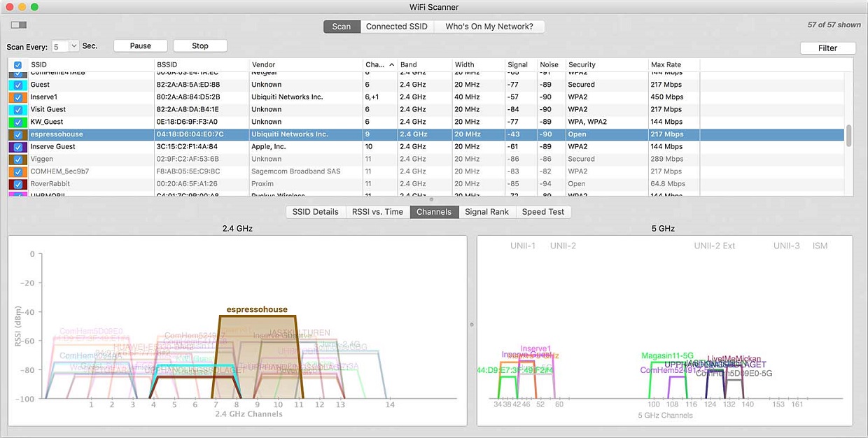This screenshot has width=868, height=438.
Task: Click the divider handle below the network table
Action: tap(431, 199)
